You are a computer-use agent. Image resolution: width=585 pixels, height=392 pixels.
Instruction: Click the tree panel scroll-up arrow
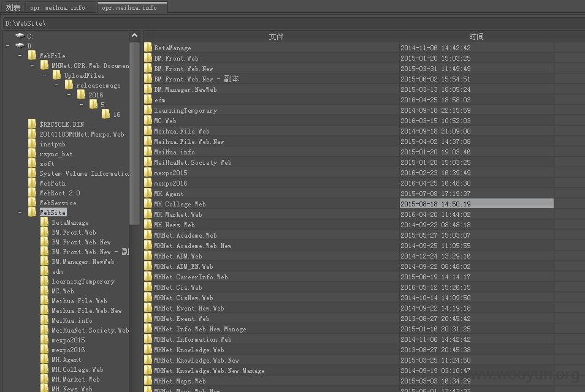(135, 36)
